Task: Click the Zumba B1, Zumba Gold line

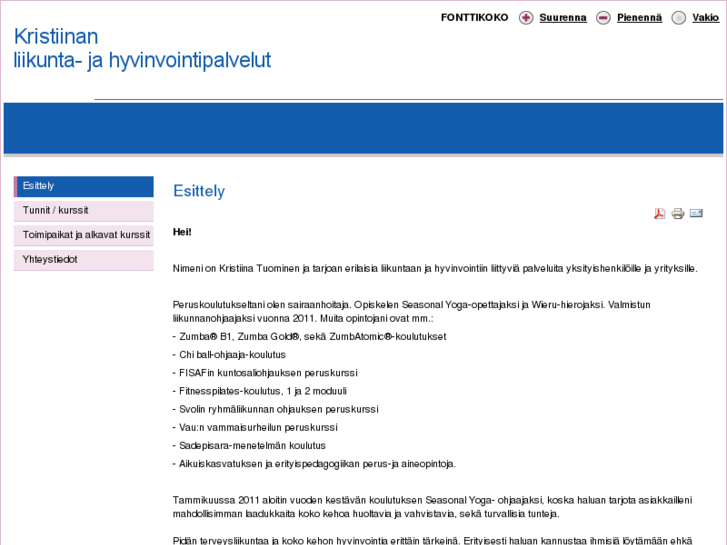Action: 309,337
